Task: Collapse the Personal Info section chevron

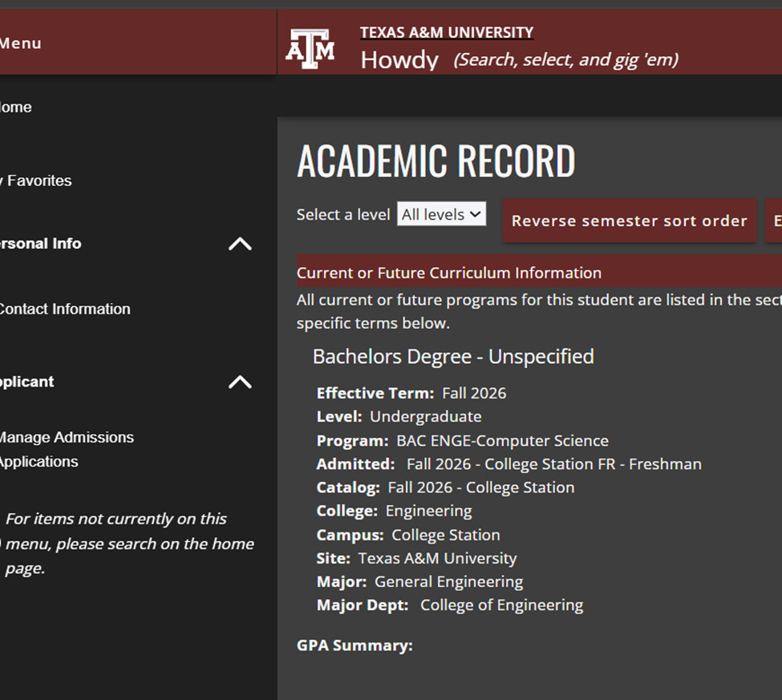Action: [240, 244]
